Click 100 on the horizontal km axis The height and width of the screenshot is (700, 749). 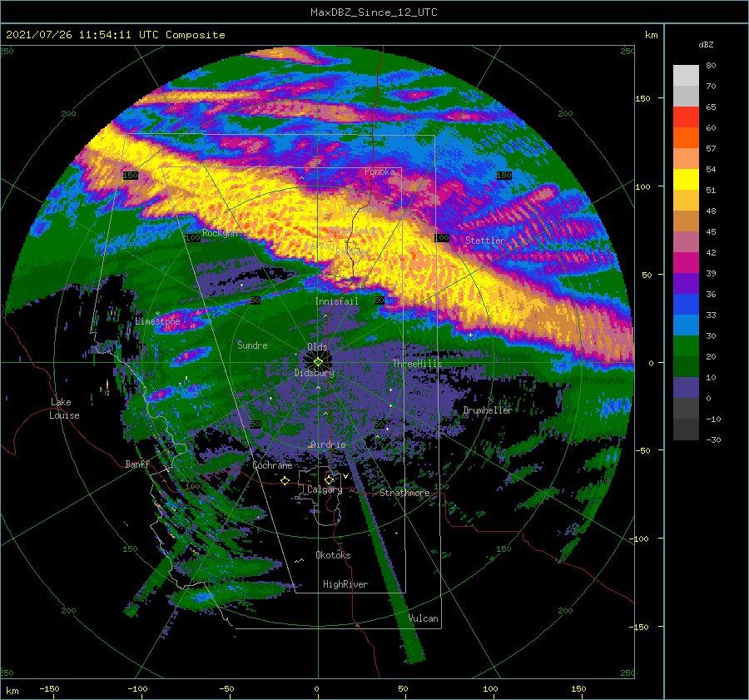[x=490, y=688]
